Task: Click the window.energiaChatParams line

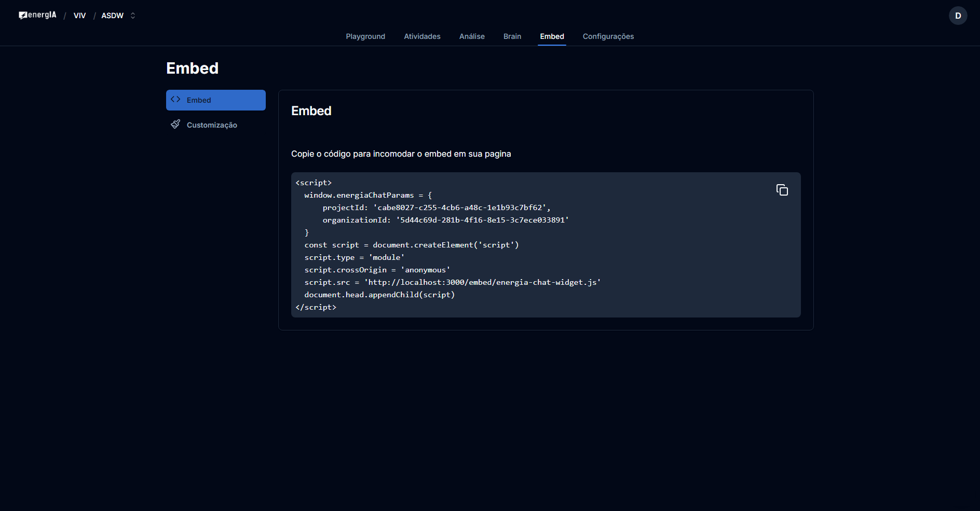Action: tap(368, 195)
